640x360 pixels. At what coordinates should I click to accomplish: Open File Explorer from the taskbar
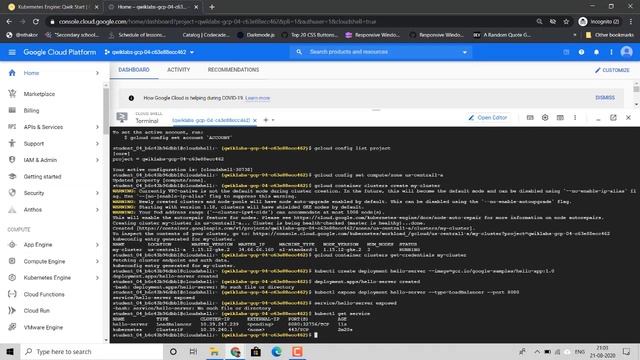pos(214,351)
